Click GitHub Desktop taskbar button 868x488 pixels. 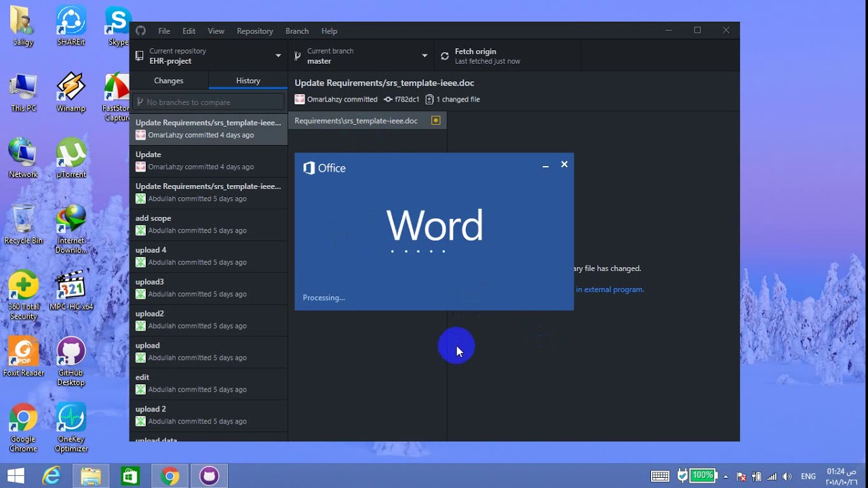click(209, 476)
